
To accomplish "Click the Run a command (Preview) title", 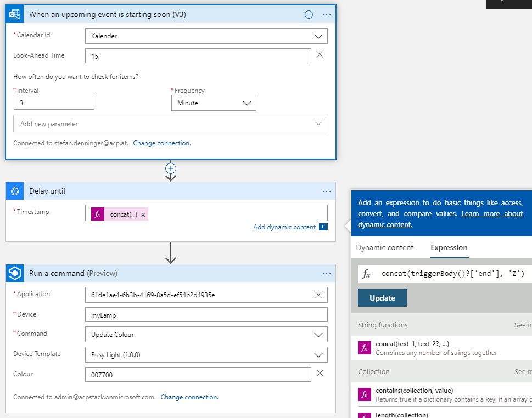I will 73,274.
